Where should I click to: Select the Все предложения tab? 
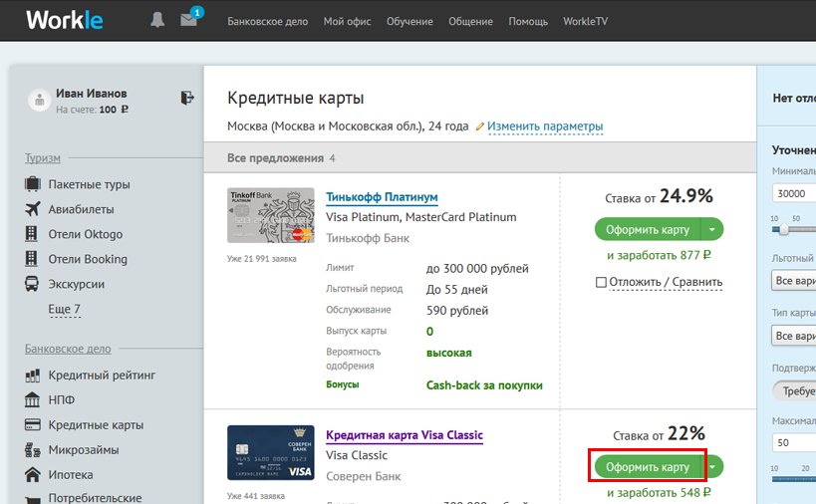281,157
